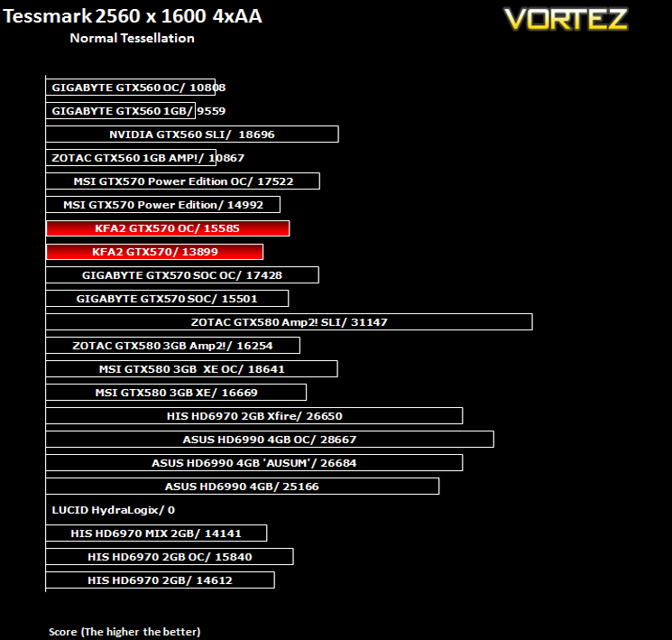Click the Tessmark 2560 x 1600 4xAA title
Viewport: 672px width, 640px height.
[x=133, y=16]
